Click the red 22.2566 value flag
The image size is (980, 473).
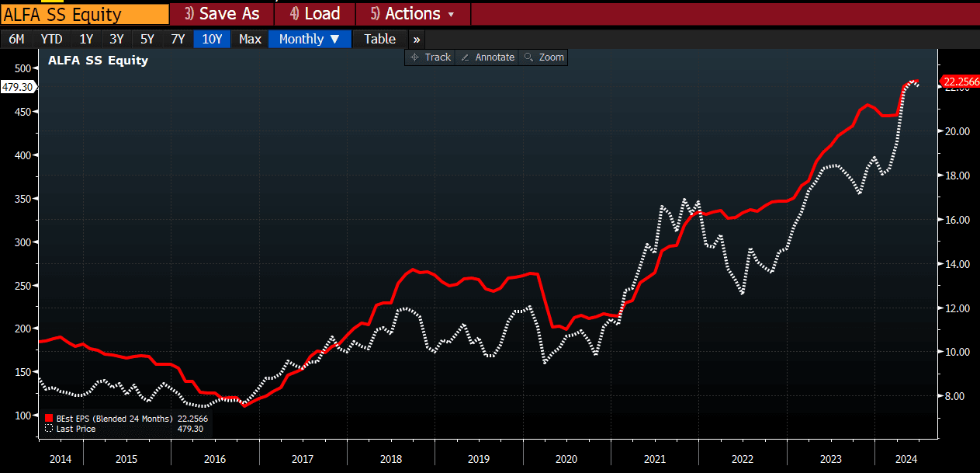tap(960, 82)
